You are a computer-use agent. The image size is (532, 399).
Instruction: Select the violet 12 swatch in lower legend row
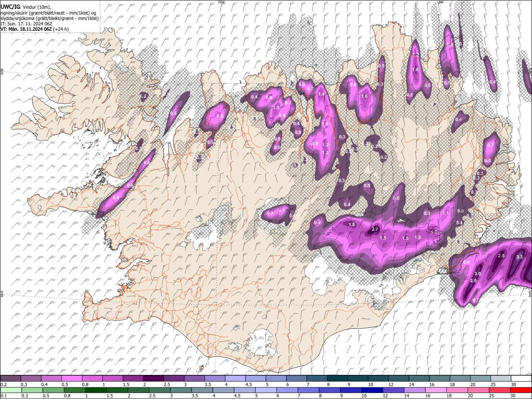394,390
